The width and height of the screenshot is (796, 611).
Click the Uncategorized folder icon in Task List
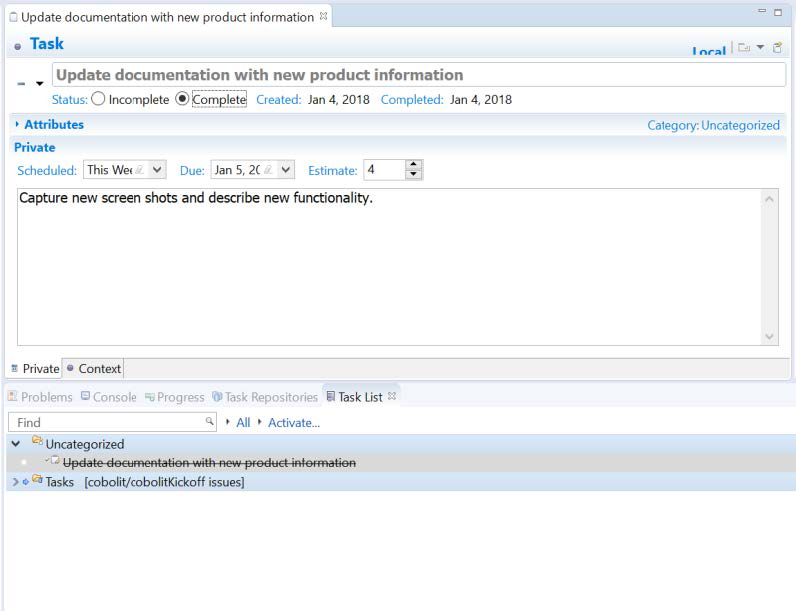(37, 443)
